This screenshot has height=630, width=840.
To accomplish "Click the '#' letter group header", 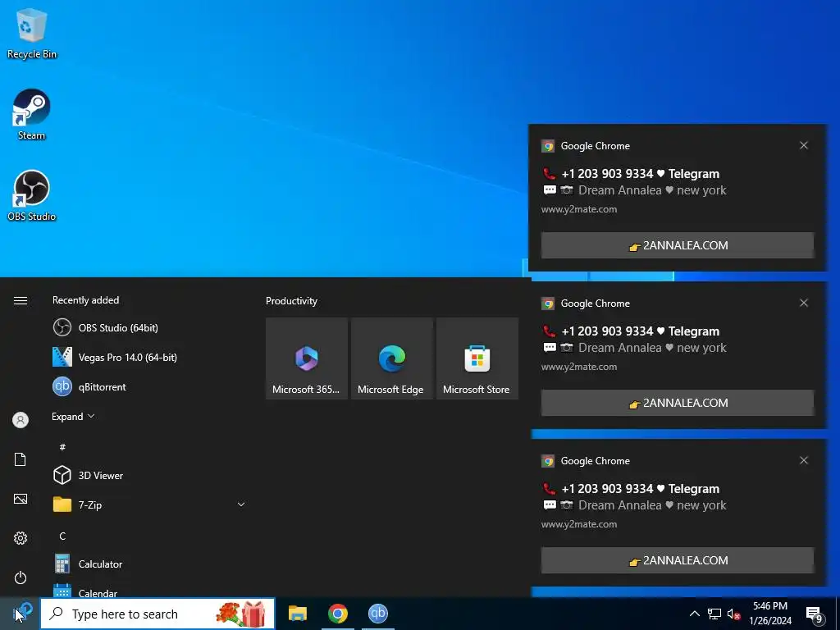I will coord(62,447).
